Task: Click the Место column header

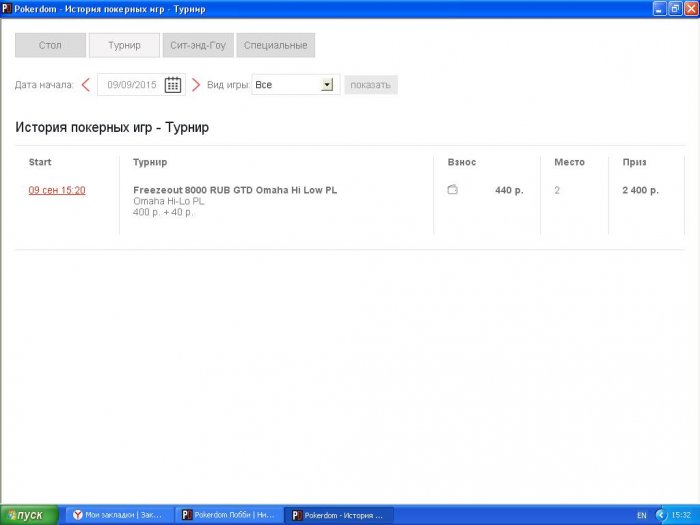Action: pos(569,162)
